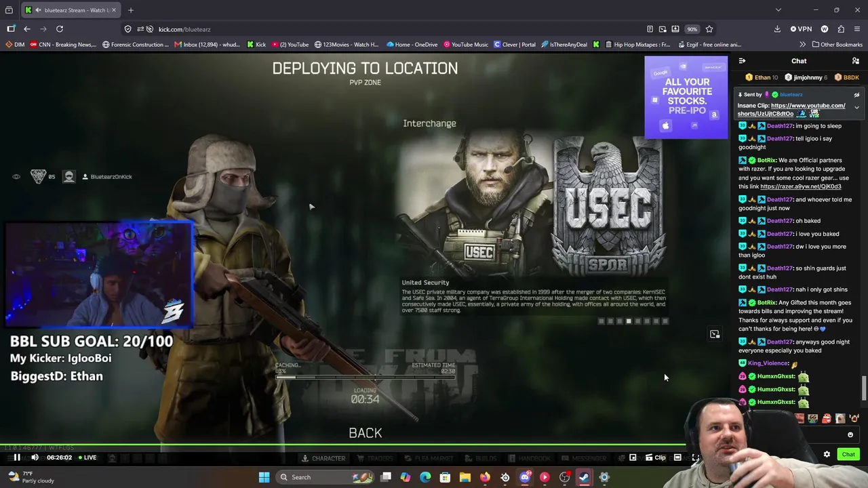Click Death127 username in chat 'oh baked'

(x=779, y=221)
